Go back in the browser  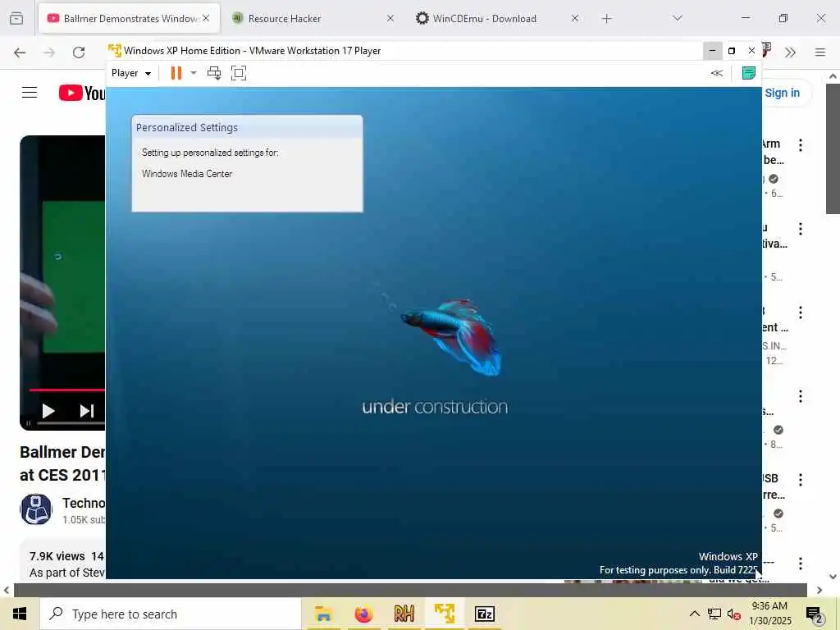coord(20,52)
